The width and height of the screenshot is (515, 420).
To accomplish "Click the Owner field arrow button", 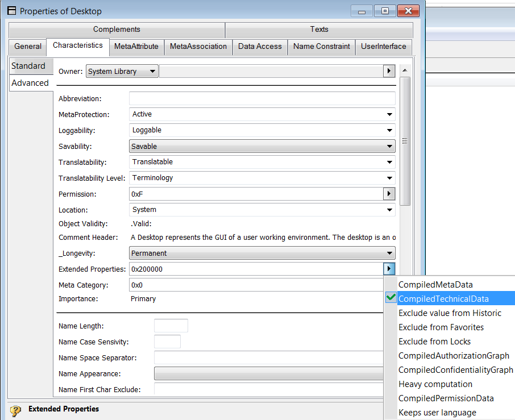I will (389, 71).
